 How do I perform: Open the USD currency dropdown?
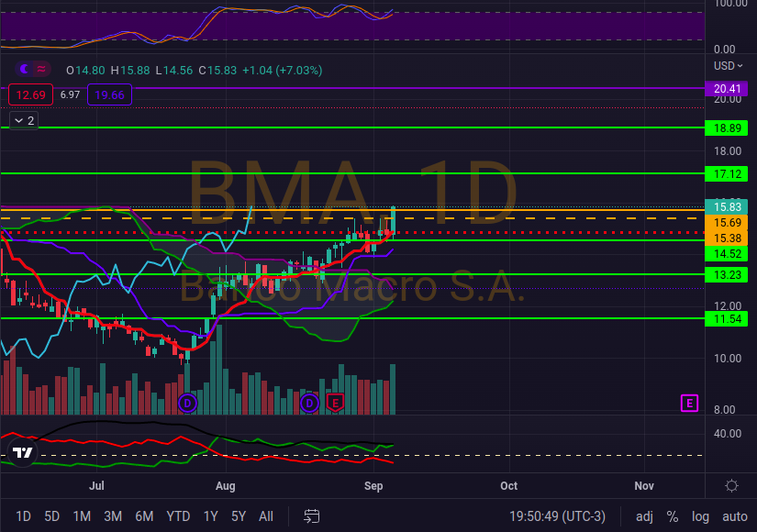pyautogui.click(x=728, y=66)
